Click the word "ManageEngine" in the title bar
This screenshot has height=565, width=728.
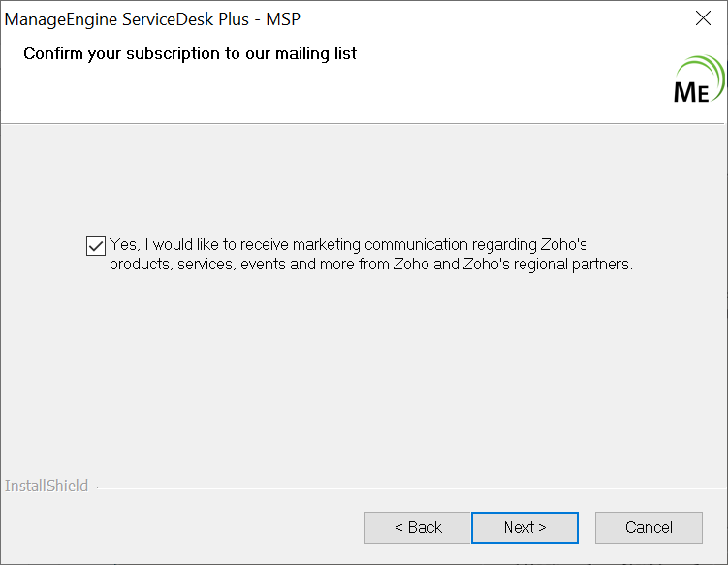61,18
